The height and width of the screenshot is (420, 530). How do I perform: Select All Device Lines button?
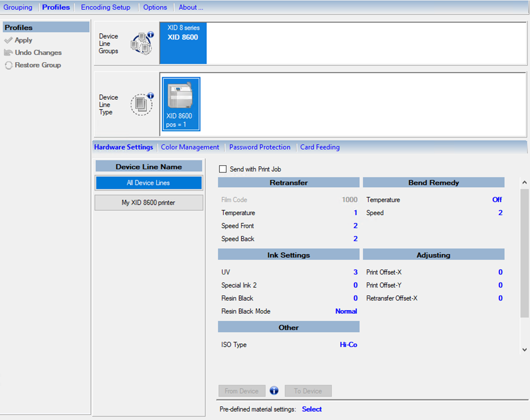click(149, 183)
